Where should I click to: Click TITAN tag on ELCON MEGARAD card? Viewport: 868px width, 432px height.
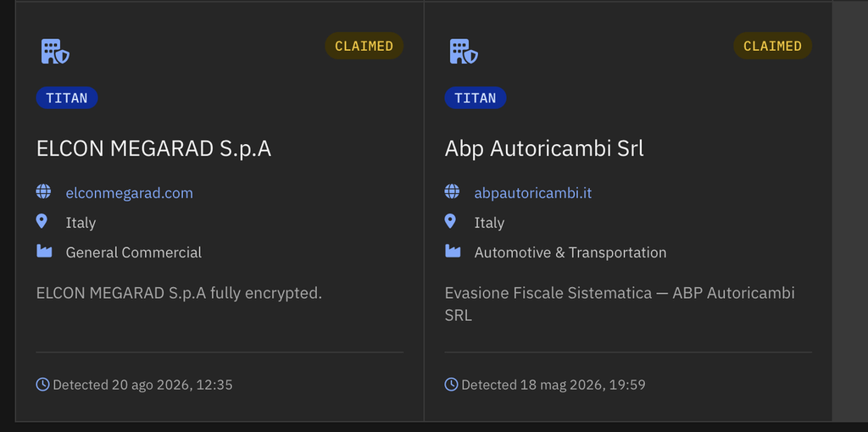(67, 98)
